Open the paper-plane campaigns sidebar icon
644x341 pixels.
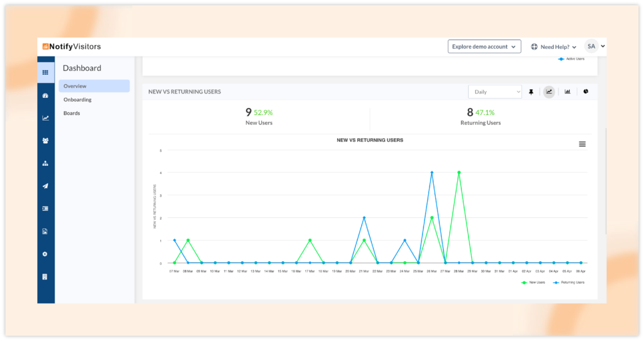pyautogui.click(x=45, y=186)
